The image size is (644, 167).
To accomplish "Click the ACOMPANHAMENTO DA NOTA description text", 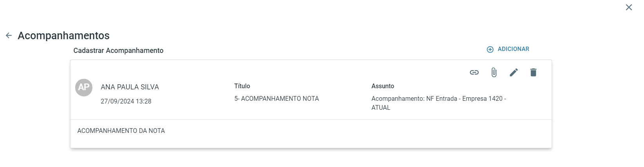I will (x=121, y=131).
